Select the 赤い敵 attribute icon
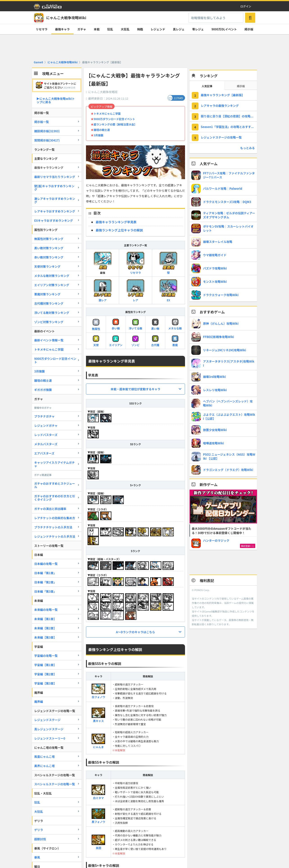Viewport: 289px width, 868px height. (116, 322)
